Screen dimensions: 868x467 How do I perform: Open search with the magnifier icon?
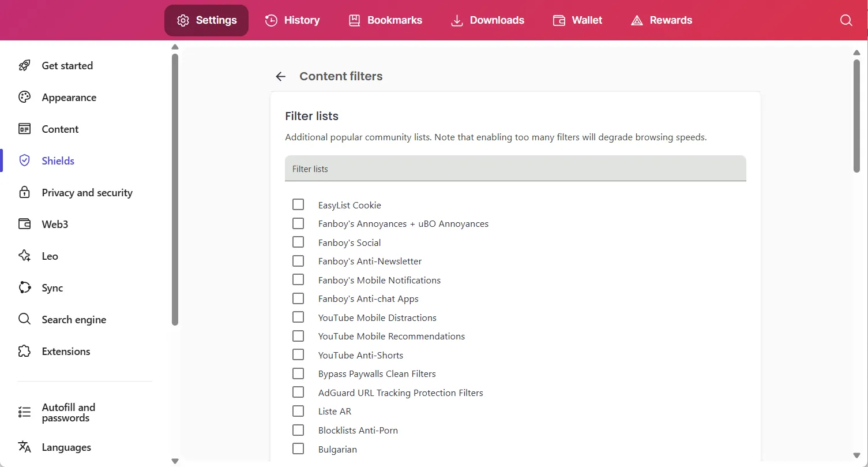[x=846, y=20]
